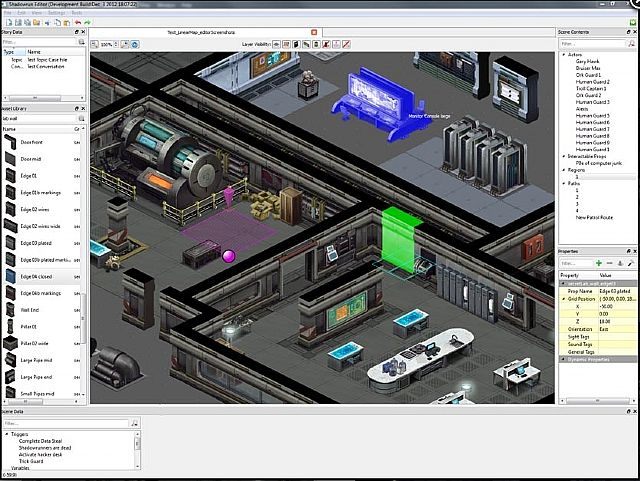The image size is (640, 481).
Task: Toggle the last red-slashed layer visibility button
Action: (x=347, y=45)
